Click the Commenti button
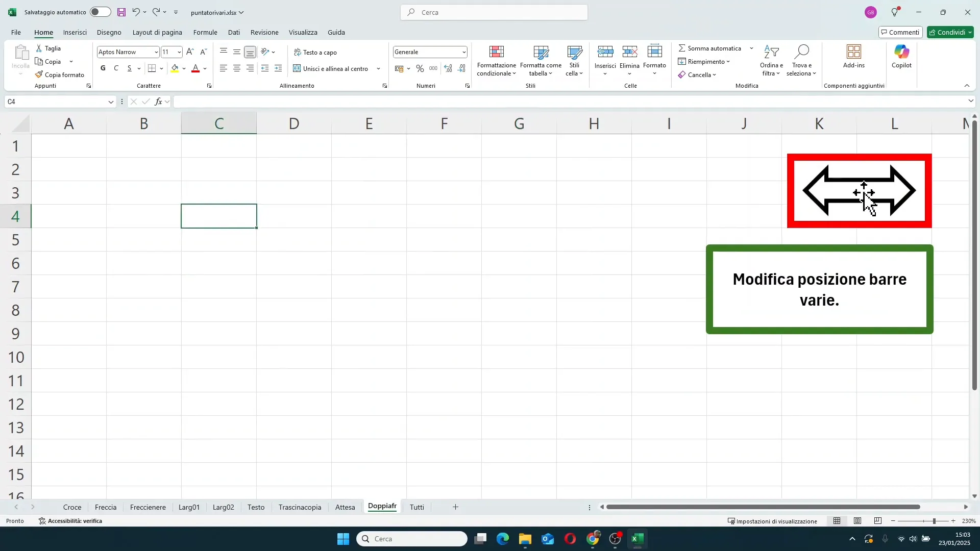Screen dimensions: 980x551 pyautogui.click(x=901, y=32)
